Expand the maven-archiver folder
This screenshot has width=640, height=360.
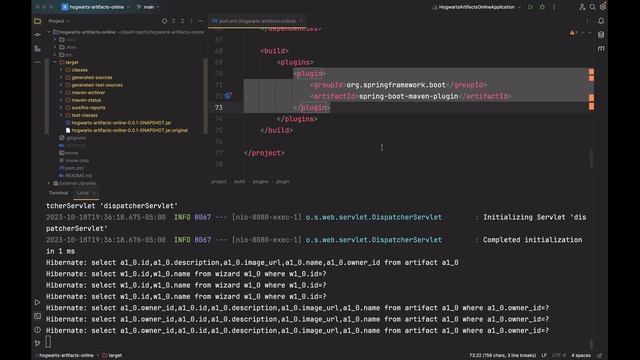point(61,93)
